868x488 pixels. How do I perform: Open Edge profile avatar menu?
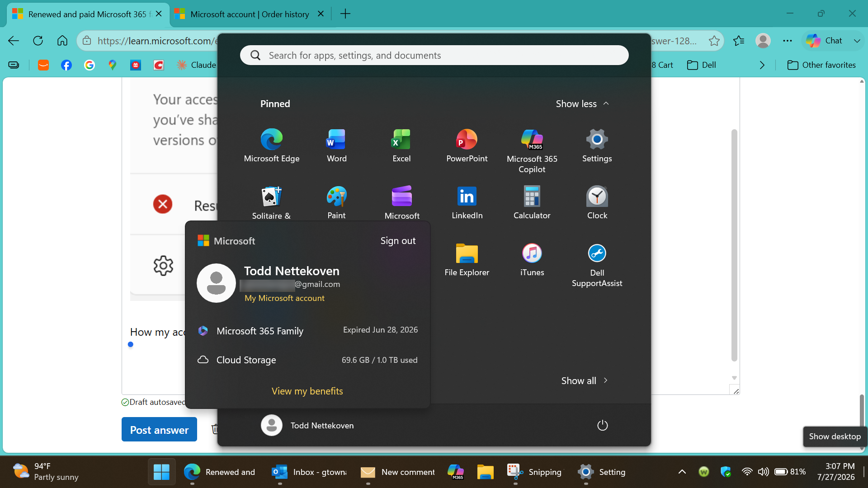(x=763, y=41)
